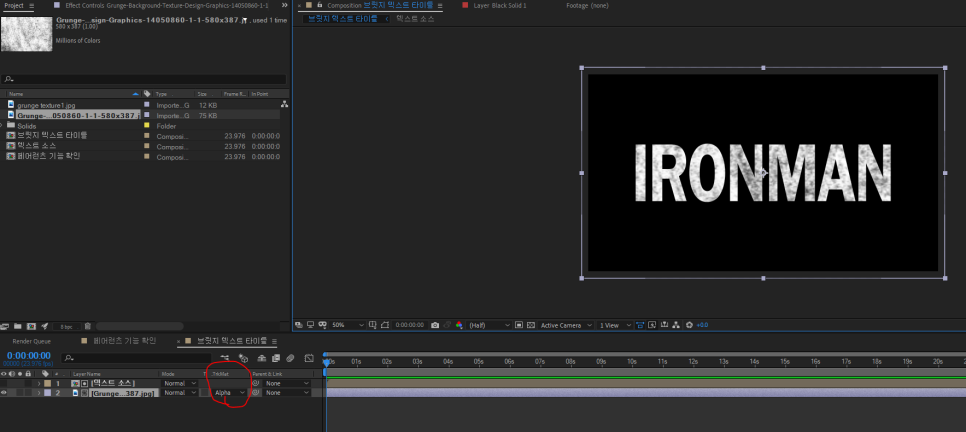Open the 50% magnification dropdown
966x432 pixels.
pyautogui.click(x=347, y=325)
